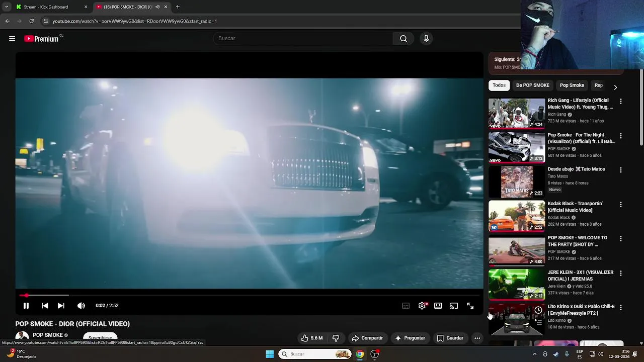This screenshot has height=362, width=644.
Task: Open a new browser tab
Action: [x=178, y=7]
